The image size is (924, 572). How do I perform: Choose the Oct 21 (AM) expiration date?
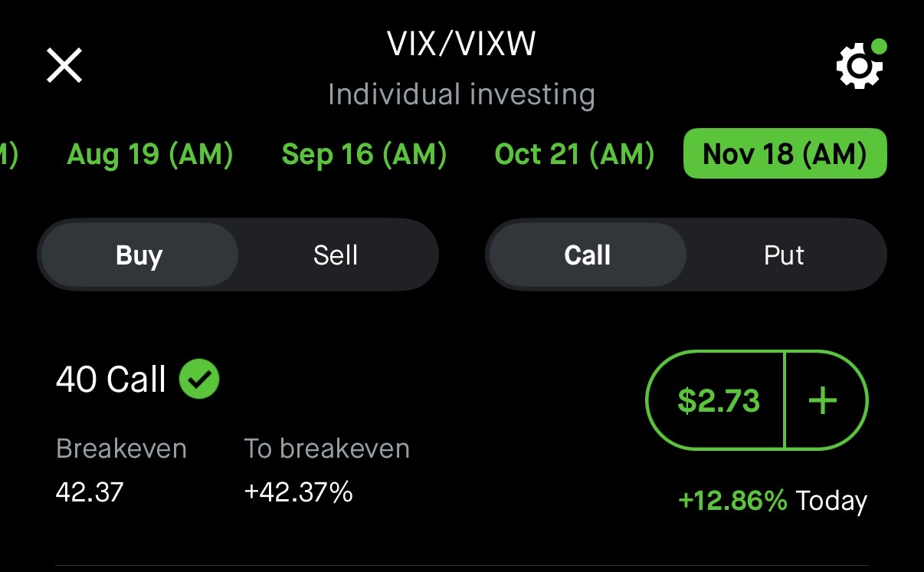coord(575,154)
